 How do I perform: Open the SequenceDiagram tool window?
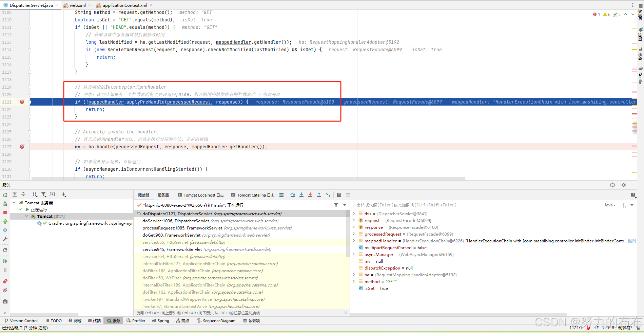pos(216,321)
